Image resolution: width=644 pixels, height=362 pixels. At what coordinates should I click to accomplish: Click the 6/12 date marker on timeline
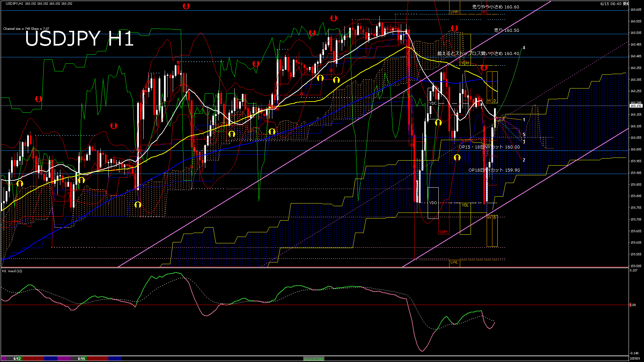(17, 359)
